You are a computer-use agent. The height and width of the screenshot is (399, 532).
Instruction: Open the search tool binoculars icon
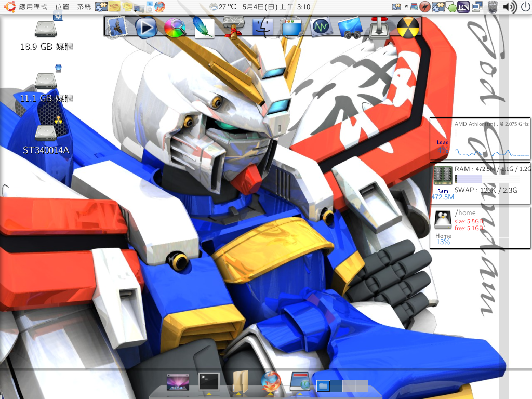pyautogui.click(x=350, y=27)
